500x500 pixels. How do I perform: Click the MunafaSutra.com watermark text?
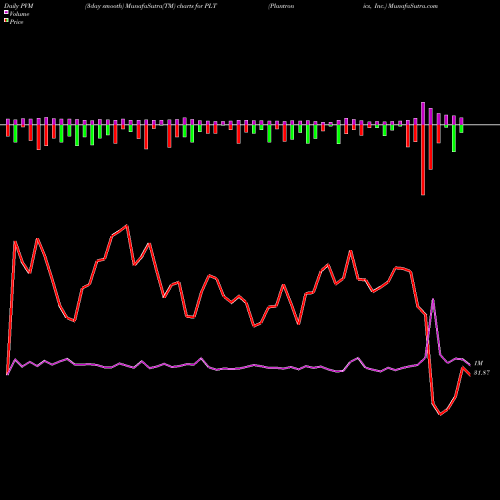pos(412,6)
